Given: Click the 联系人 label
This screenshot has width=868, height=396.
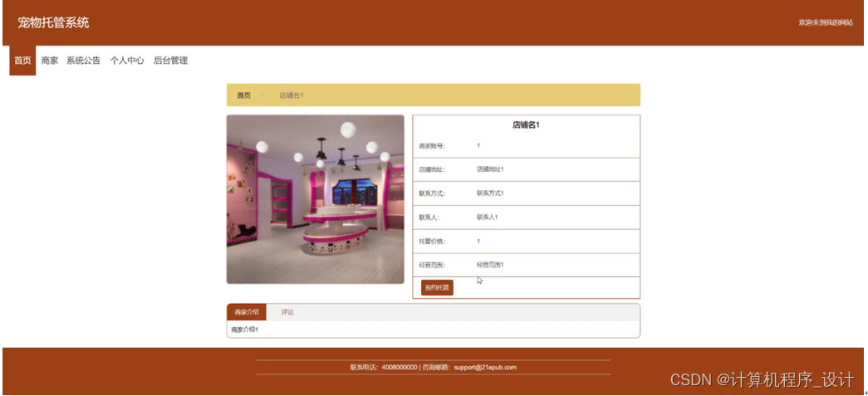Looking at the screenshot, I should (429, 218).
